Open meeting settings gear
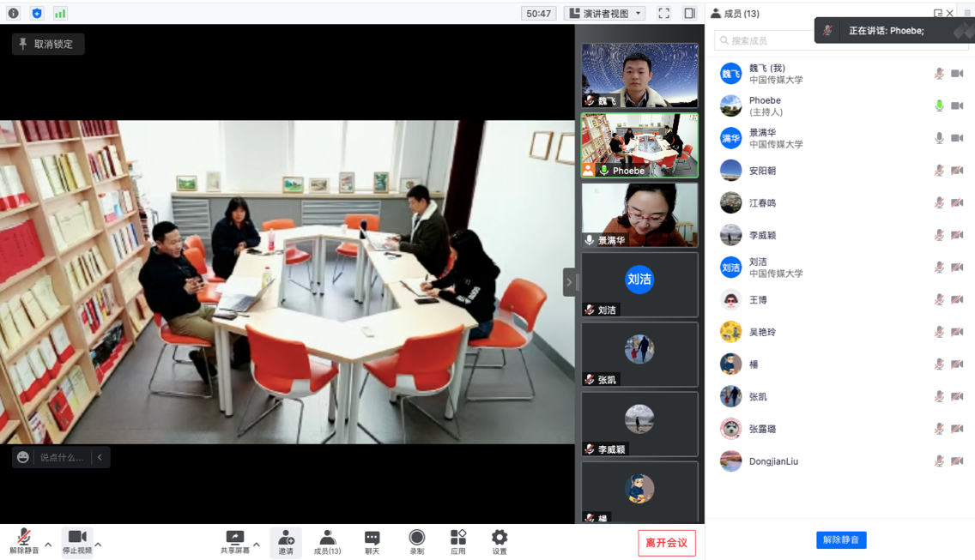This screenshot has width=975, height=560. coord(500,542)
